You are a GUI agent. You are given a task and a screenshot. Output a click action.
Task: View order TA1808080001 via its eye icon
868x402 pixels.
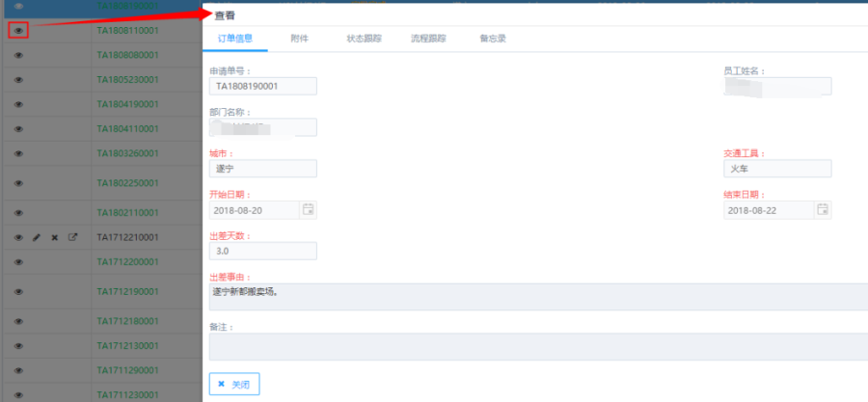[x=18, y=55]
